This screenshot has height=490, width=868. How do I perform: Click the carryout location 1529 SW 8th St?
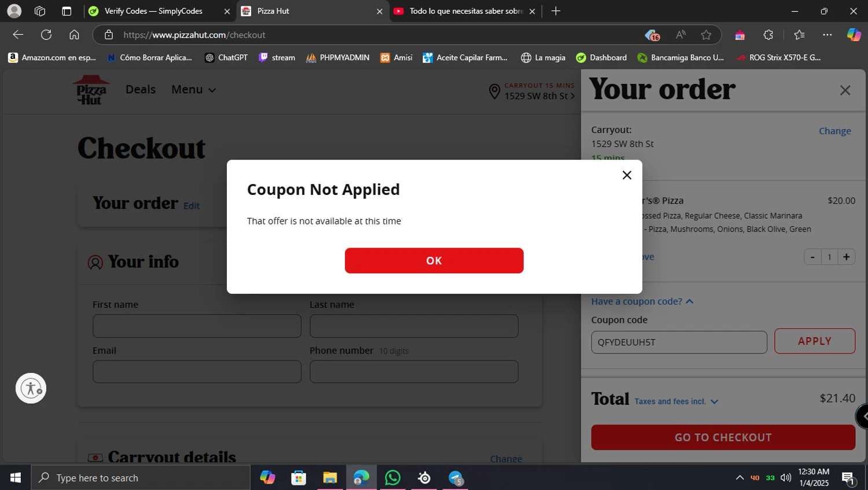tap(539, 96)
